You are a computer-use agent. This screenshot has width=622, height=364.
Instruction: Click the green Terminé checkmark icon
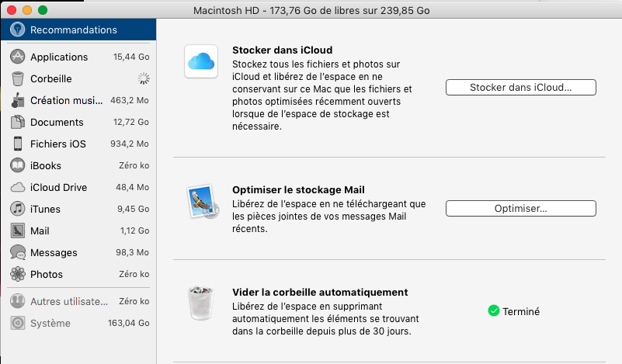(x=493, y=311)
